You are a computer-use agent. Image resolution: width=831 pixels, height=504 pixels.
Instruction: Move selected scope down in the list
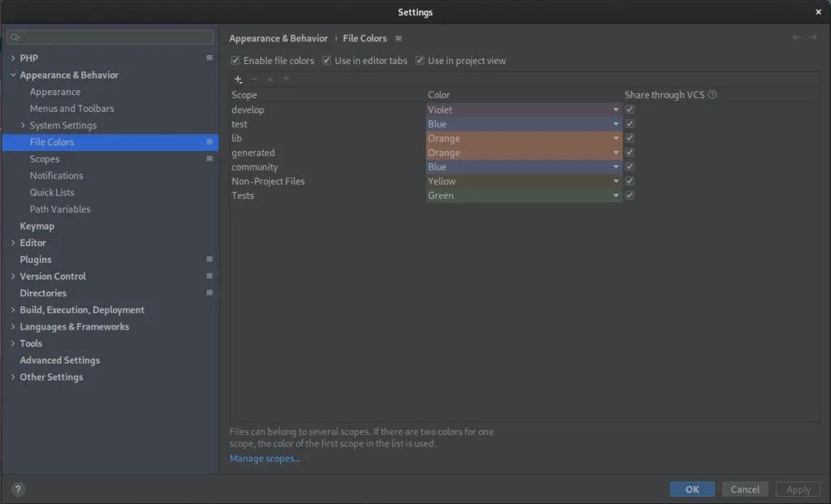(286, 80)
